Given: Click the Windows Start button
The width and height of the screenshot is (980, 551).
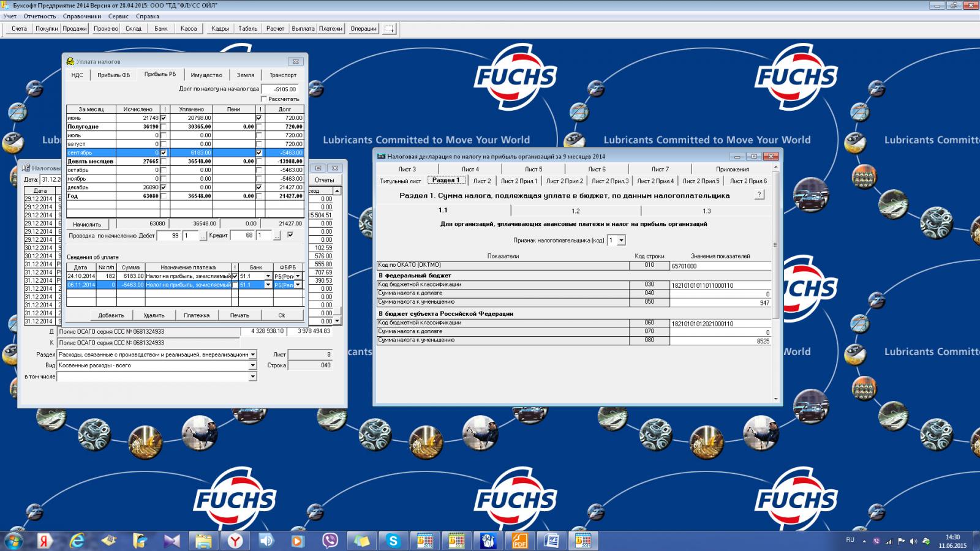Looking at the screenshot, I should 13,541.
